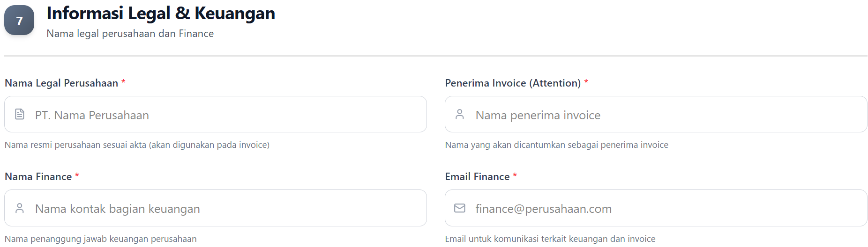Click helper text about penanggung jawab keuangan
Image resolution: width=868 pixels, height=247 pixels.
click(100, 239)
